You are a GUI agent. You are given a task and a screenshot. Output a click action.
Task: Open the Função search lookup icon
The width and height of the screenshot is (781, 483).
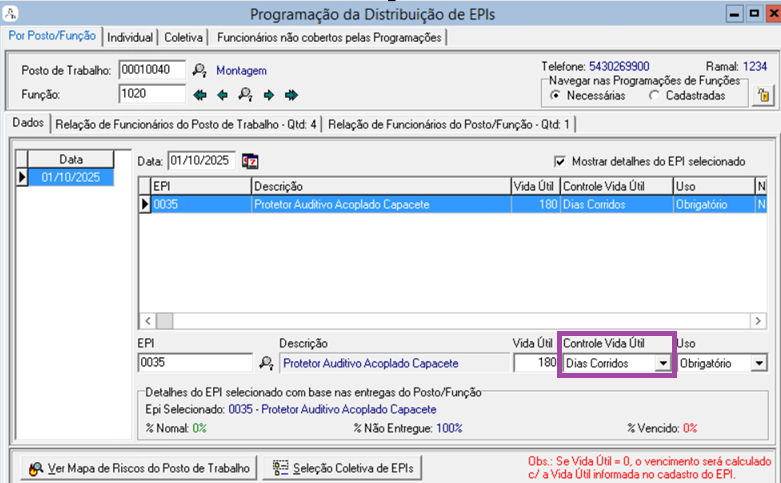pyautogui.click(x=245, y=95)
